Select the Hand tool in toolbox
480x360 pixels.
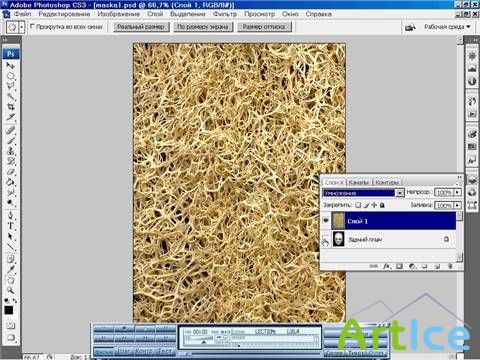coord(10,280)
